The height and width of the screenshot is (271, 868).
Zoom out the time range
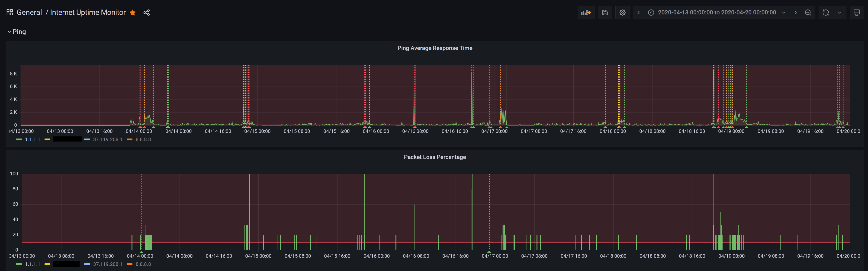808,13
